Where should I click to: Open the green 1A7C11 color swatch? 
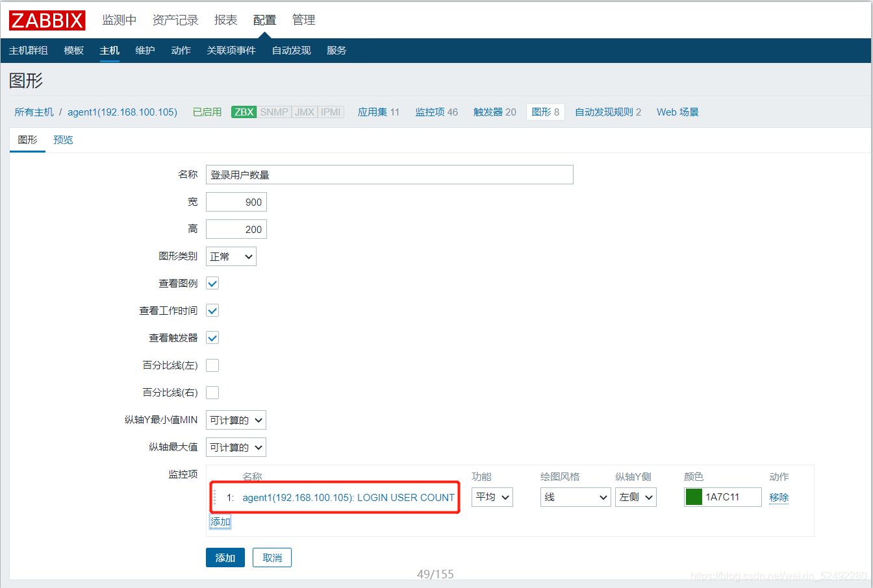(694, 497)
